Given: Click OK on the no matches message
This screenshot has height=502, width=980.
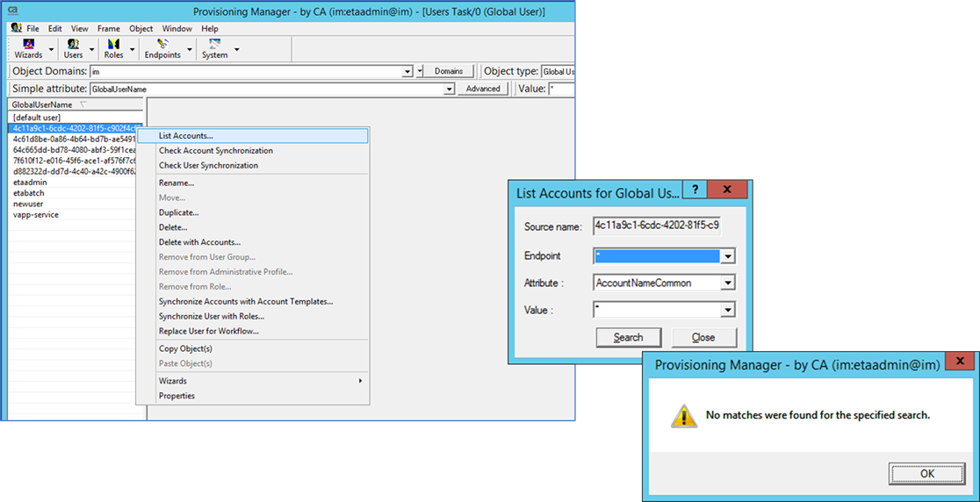Looking at the screenshot, I should point(927,474).
